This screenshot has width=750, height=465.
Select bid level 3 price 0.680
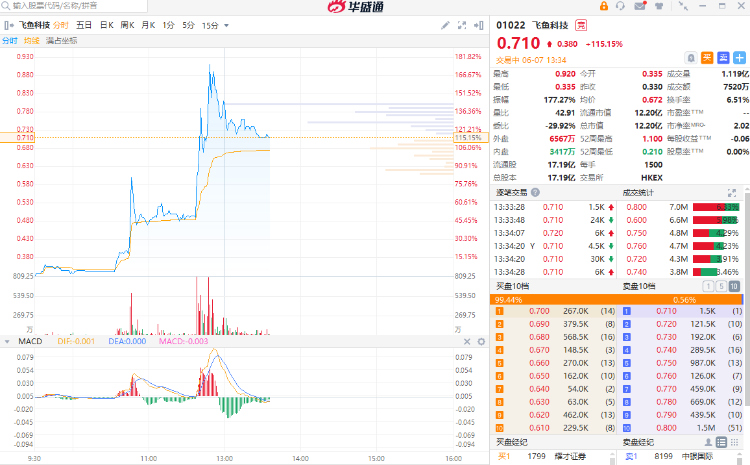point(540,337)
